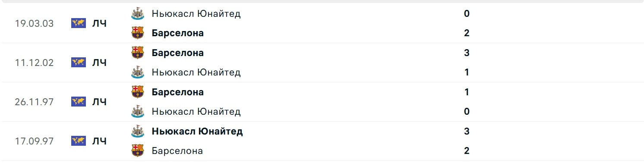The height and width of the screenshot is (163, 644).
Task: Click Champions League flag icon for 19.03.03
Action: tap(79, 23)
